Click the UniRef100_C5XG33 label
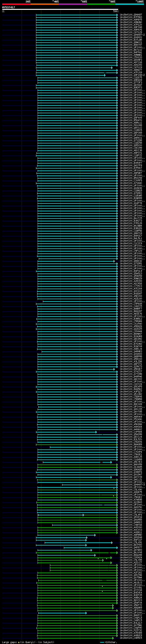This screenshot has width=146, height=644. [131, 58]
